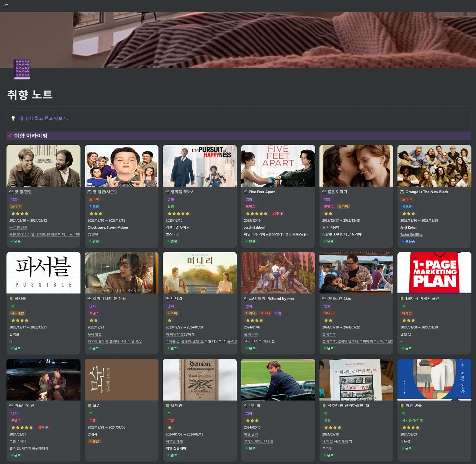
Task: Open the Demian book cover thumbnail
Action: (x=200, y=379)
